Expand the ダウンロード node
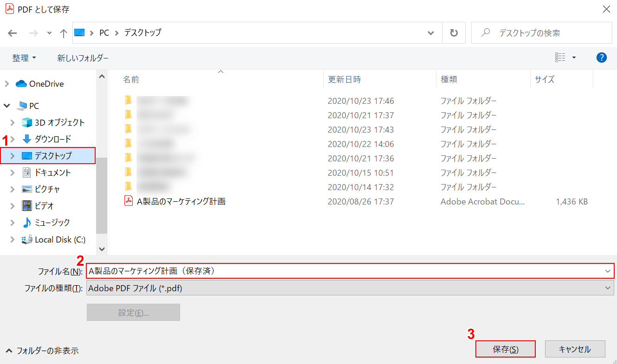 click(x=13, y=139)
